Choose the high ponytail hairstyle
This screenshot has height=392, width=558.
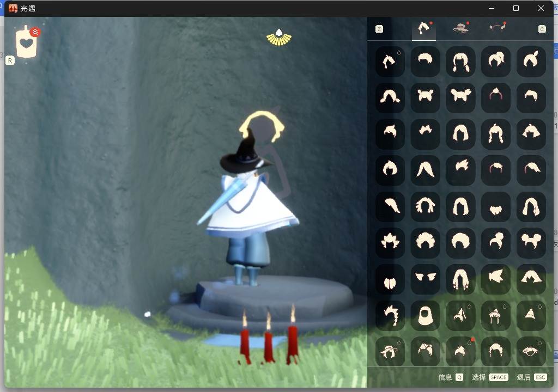coord(496,62)
